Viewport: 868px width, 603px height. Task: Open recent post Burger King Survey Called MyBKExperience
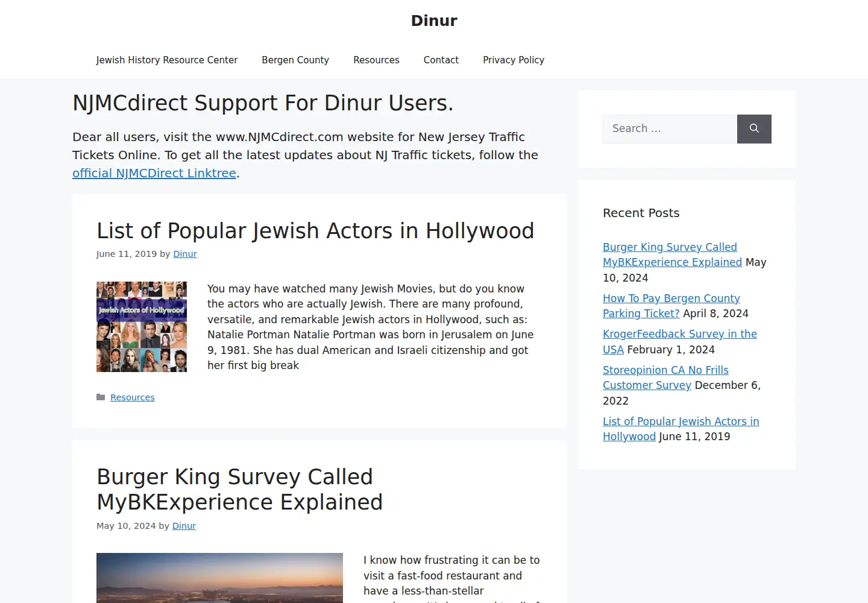point(672,254)
